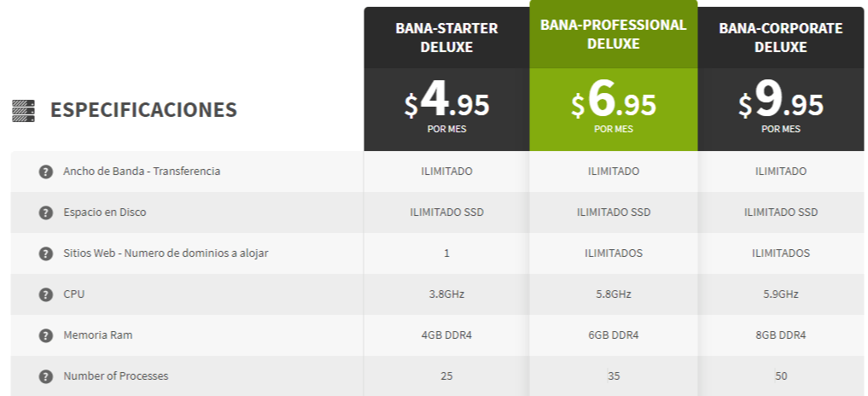Click the Sitios Web dominios a alojar label
The height and width of the screenshot is (396, 868).
click(166, 253)
